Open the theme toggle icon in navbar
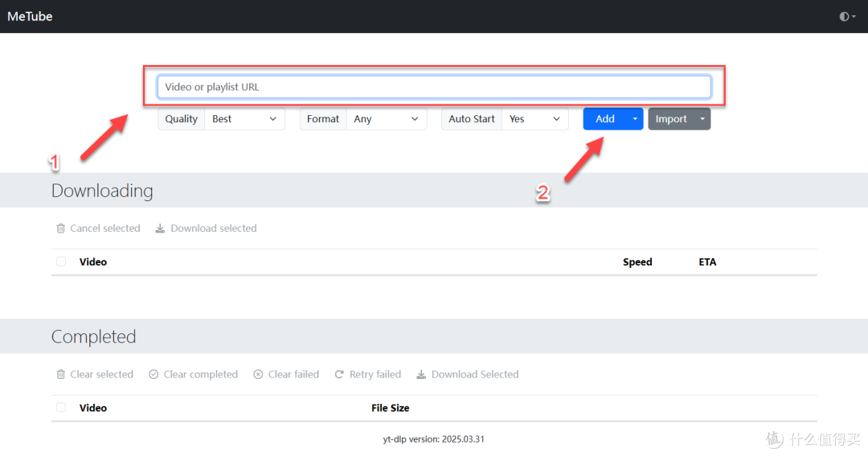This screenshot has width=868, height=457. point(847,17)
